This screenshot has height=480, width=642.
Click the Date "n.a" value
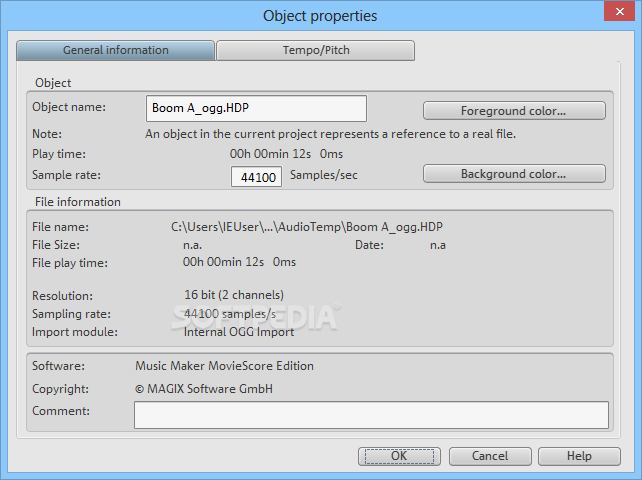coord(438,245)
